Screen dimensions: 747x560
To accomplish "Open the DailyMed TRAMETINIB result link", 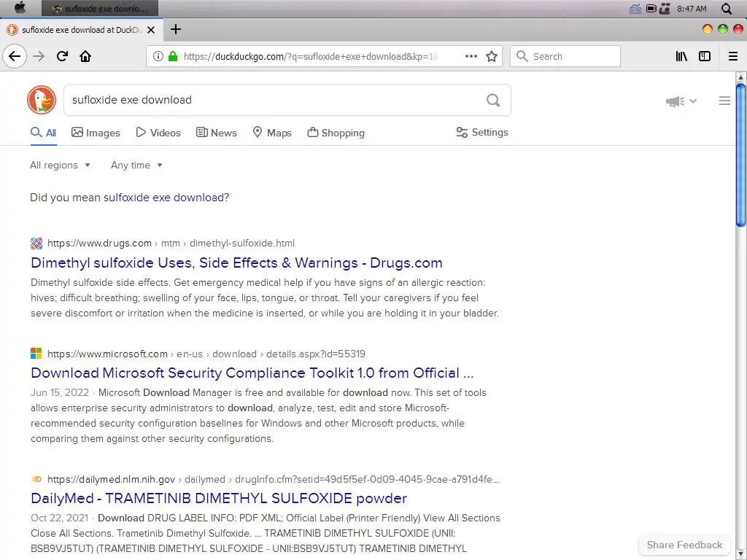I will pos(219,498).
